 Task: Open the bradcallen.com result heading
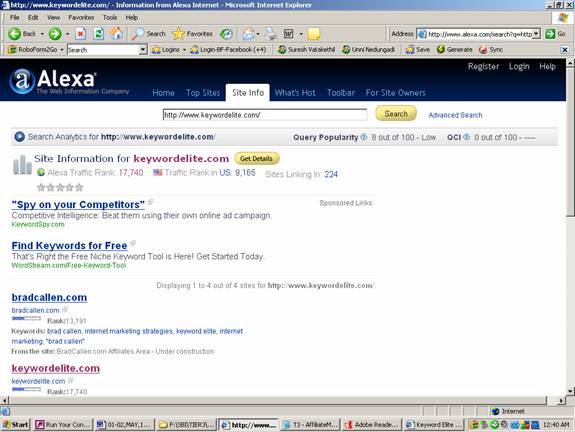click(49, 297)
